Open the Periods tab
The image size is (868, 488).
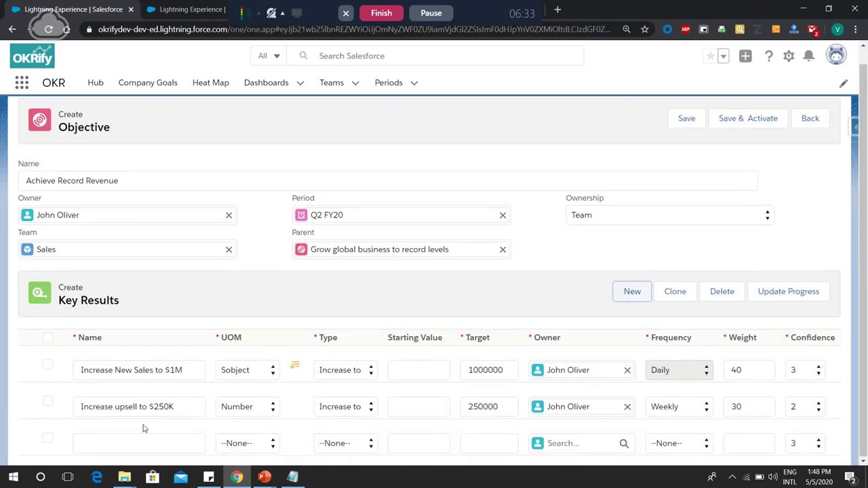pos(389,83)
